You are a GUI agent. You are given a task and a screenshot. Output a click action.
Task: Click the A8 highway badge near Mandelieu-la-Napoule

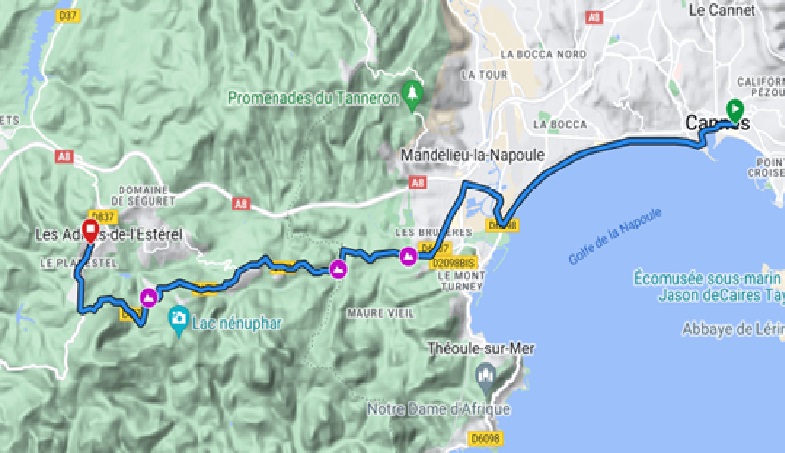418,182
